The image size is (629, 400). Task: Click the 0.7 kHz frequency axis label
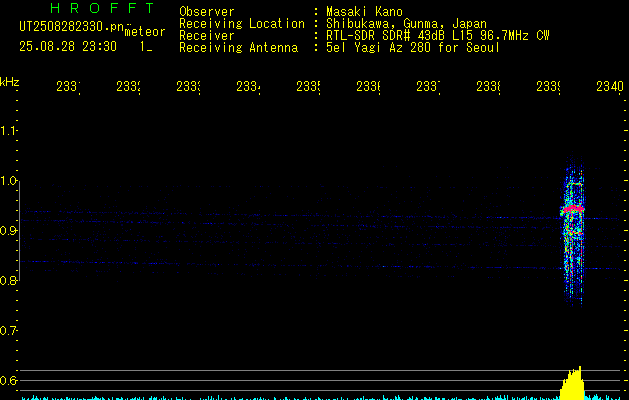(8, 331)
